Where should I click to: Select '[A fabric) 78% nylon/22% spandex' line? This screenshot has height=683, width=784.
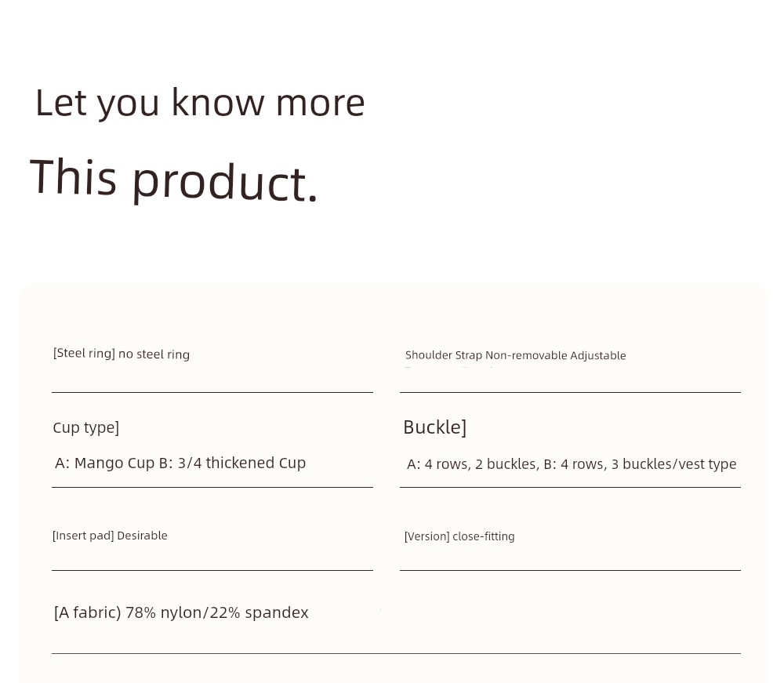[181, 612]
